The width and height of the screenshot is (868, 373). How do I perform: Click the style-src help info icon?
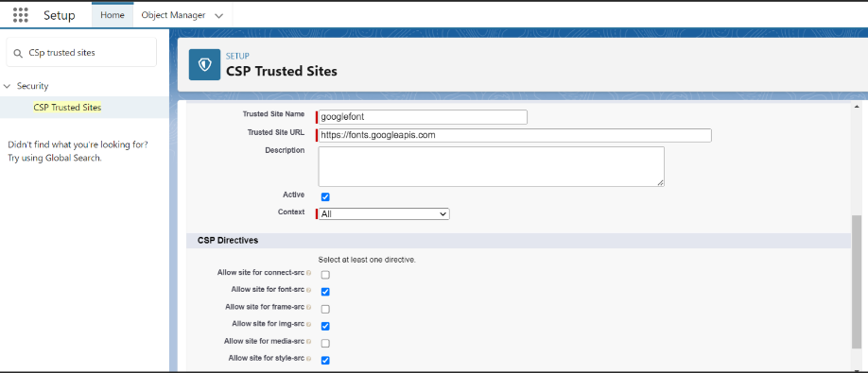pos(308,359)
